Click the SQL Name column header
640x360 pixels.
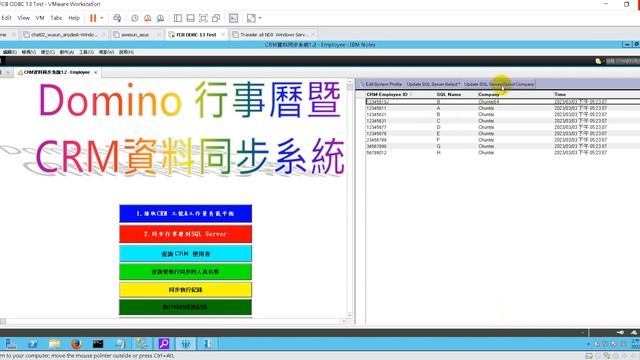click(449, 94)
